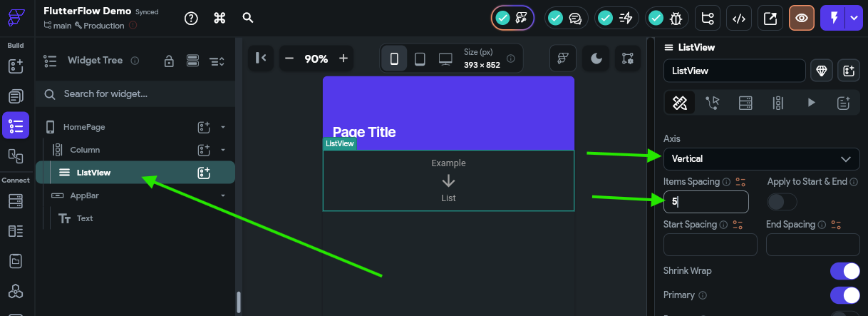Open the Firestore database icon in sidebar

(x=16, y=201)
